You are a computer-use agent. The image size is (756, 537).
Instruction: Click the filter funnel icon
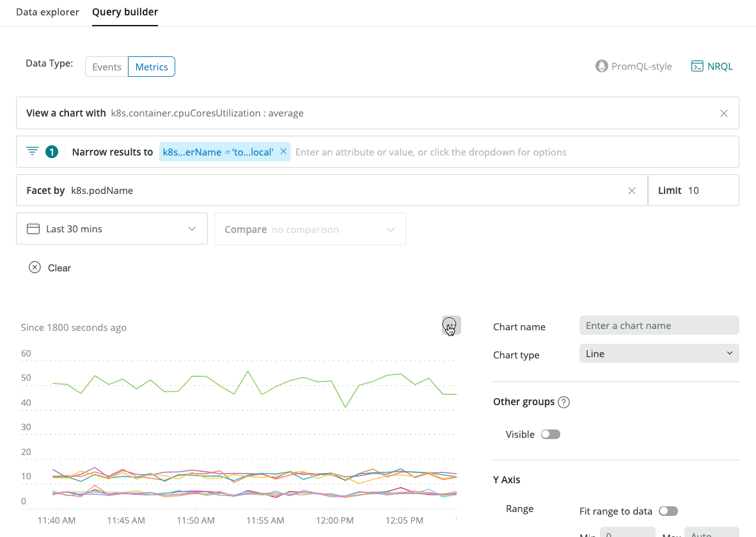(32, 152)
